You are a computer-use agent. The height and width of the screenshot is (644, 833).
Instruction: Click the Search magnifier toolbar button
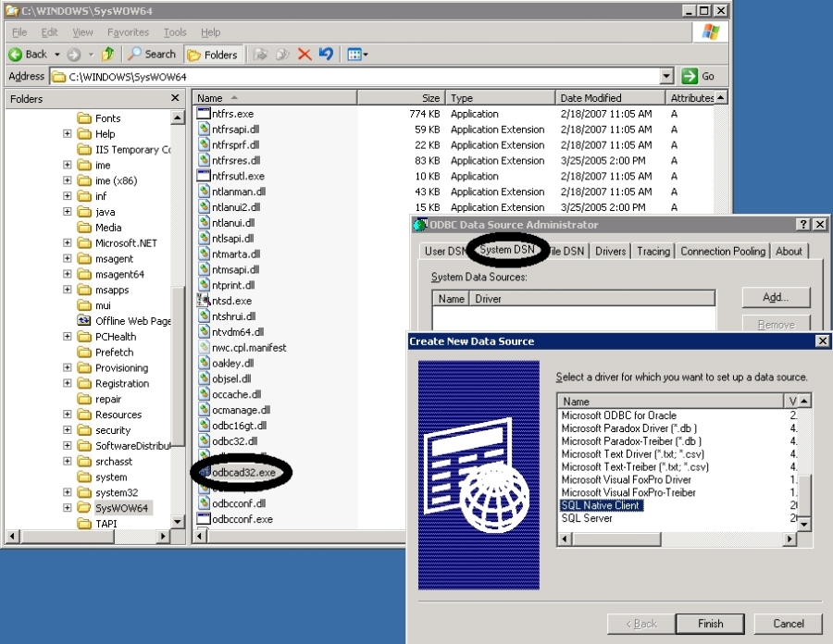click(x=152, y=54)
